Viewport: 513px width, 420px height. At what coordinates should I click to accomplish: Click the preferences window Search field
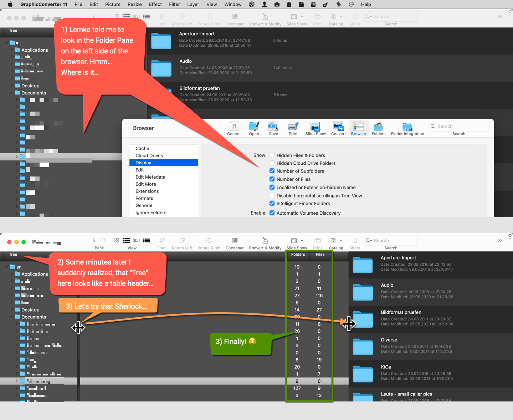(459, 126)
